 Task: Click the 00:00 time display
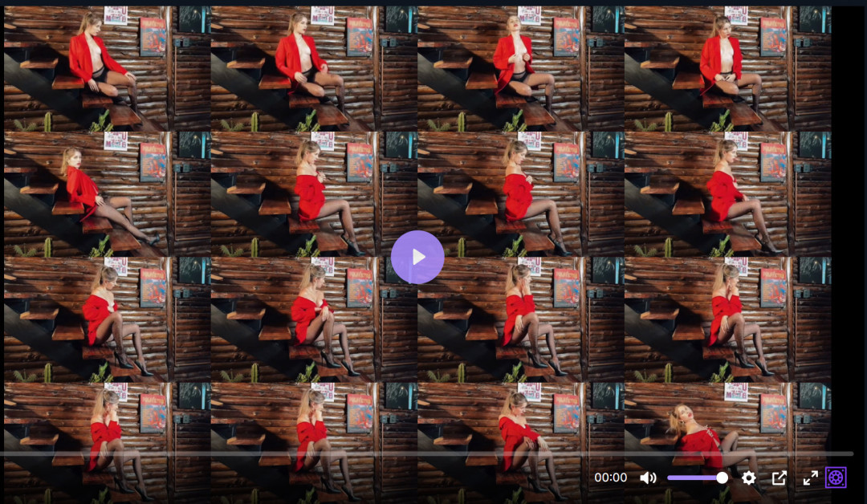pos(610,478)
